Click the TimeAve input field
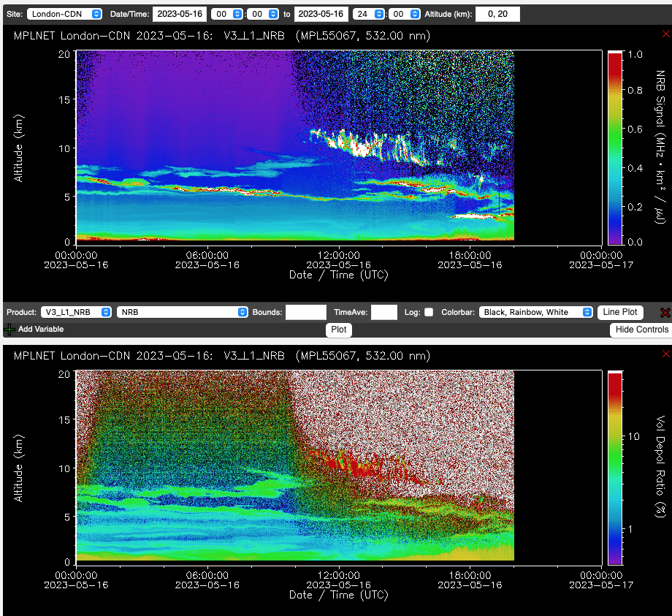Viewport: 672px width, 616px height. [383, 312]
